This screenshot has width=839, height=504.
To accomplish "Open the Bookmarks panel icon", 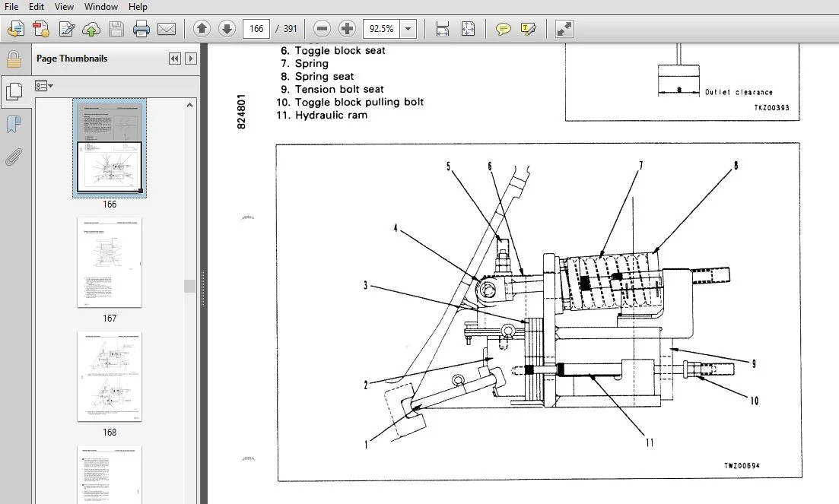I will [14, 125].
